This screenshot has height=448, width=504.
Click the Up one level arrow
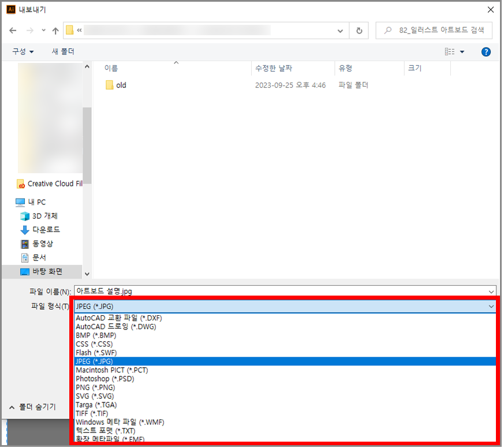pos(55,31)
